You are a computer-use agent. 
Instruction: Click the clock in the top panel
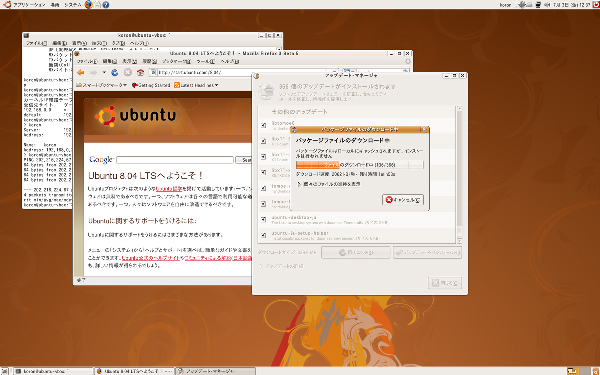tap(572, 5)
